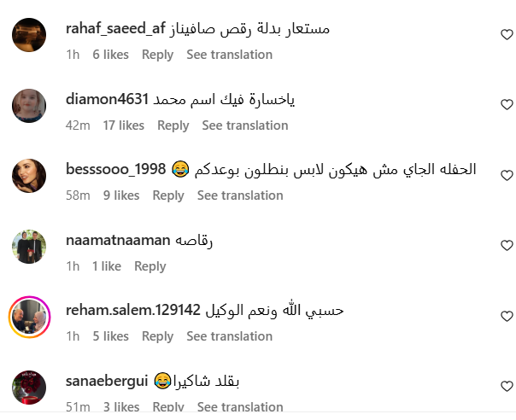Tap the heart beside sanaebergui's comment

coord(507,386)
